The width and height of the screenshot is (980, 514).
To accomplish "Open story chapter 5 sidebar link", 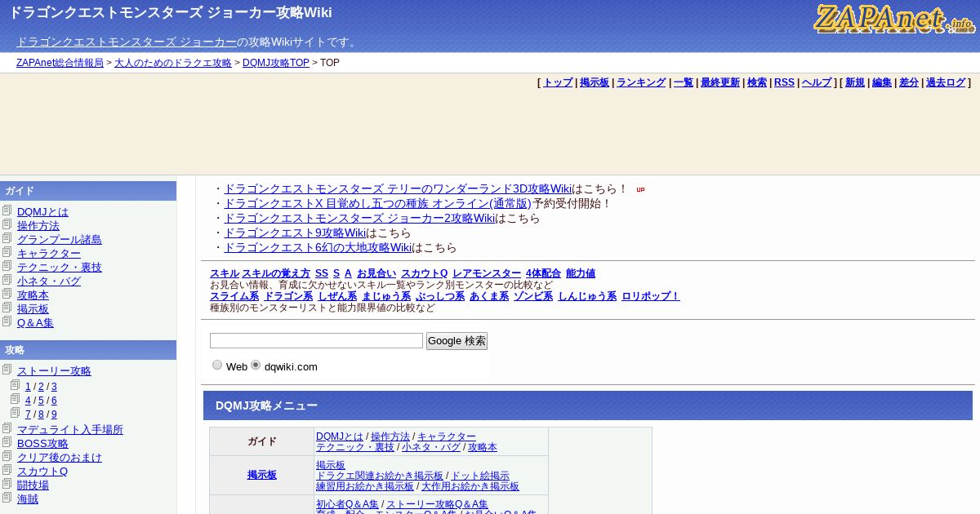I will coord(41,401).
